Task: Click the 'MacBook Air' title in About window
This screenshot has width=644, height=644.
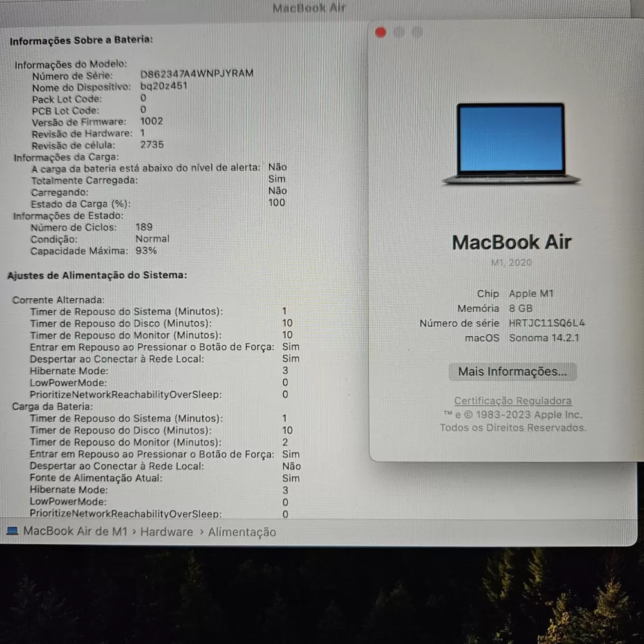Action: [511, 242]
